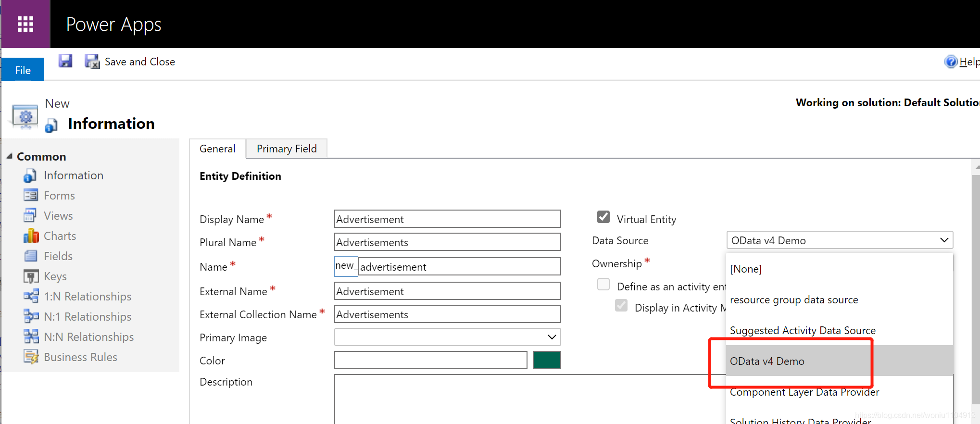The height and width of the screenshot is (424, 980).
Task: Click the Help link
Action: pyautogui.click(x=969, y=62)
